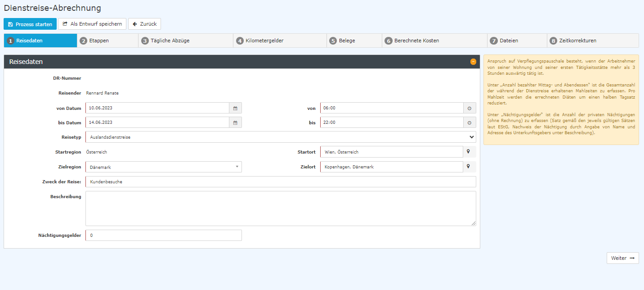644x290 pixels.
Task: Focus the Nächtigungsgelder input field
Action: pos(164,236)
